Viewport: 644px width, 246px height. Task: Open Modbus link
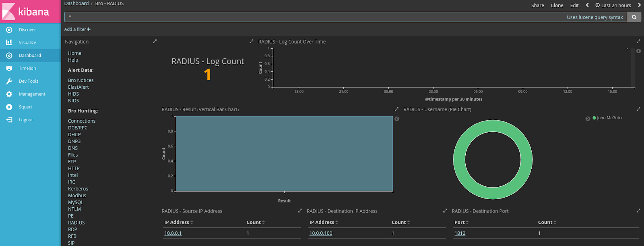(77, 196)
